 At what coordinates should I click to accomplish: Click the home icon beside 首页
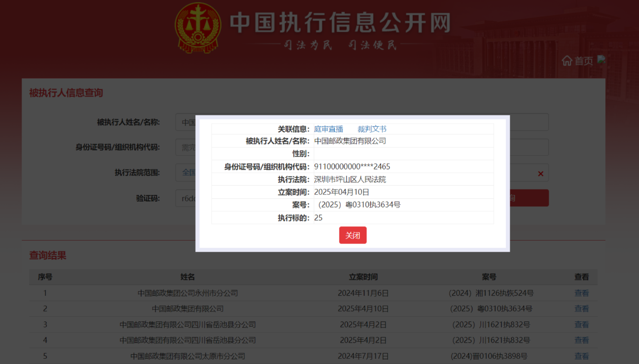567,61
